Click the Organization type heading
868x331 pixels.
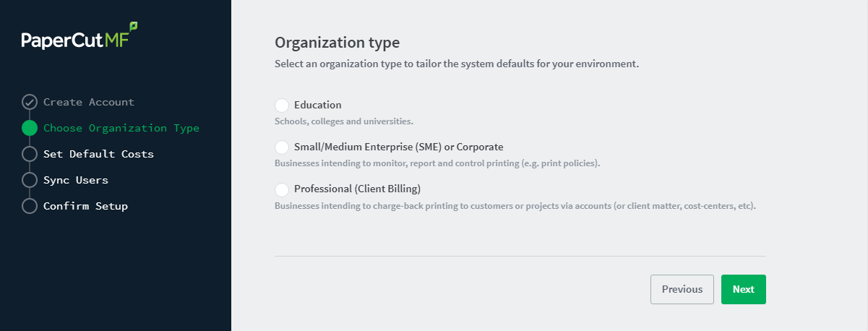pyautogui.click(x=337, y=43)
